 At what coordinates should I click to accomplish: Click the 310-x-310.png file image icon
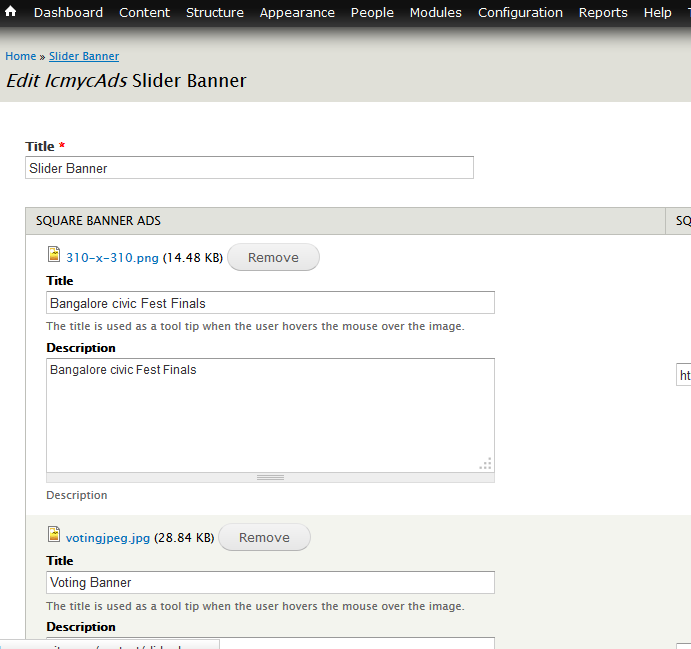coord(54,256)
